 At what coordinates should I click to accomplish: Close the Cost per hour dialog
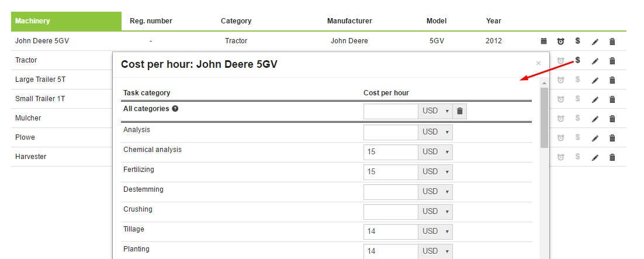click(538, 63)
